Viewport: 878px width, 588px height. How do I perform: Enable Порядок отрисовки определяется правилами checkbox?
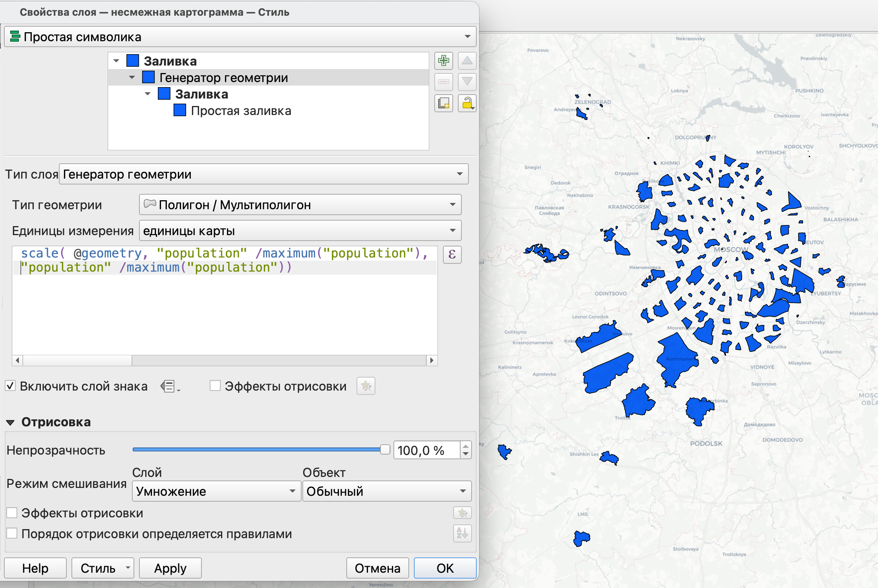coord(12,533)
